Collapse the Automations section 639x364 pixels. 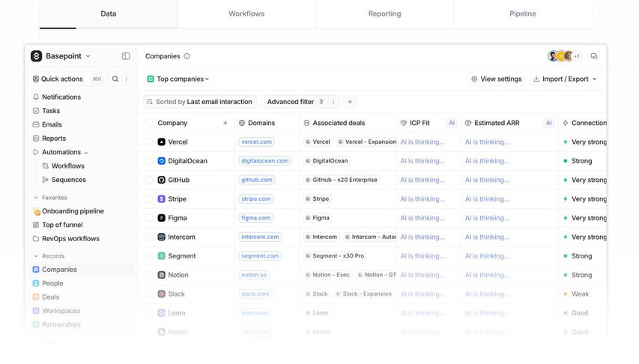86,153
